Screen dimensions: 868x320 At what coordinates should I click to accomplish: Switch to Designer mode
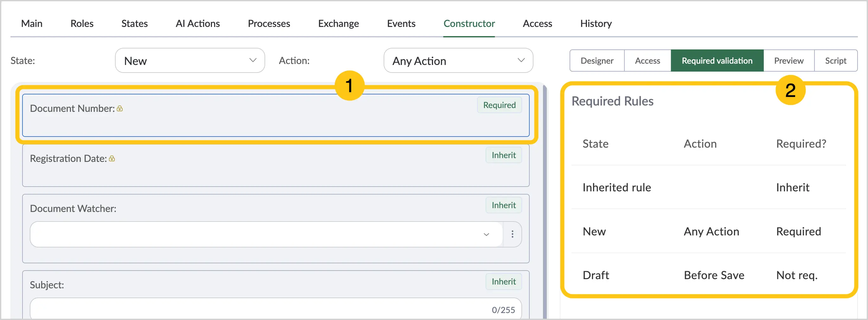[597, 61]
